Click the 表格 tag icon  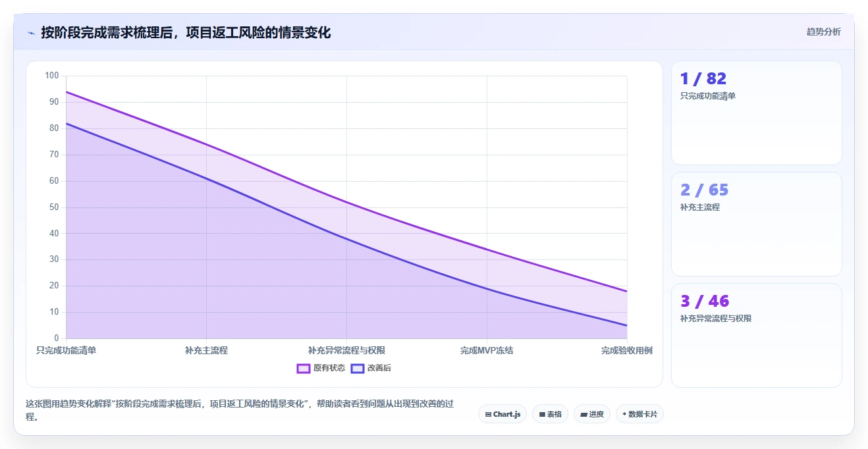click(x=542, y=414)
